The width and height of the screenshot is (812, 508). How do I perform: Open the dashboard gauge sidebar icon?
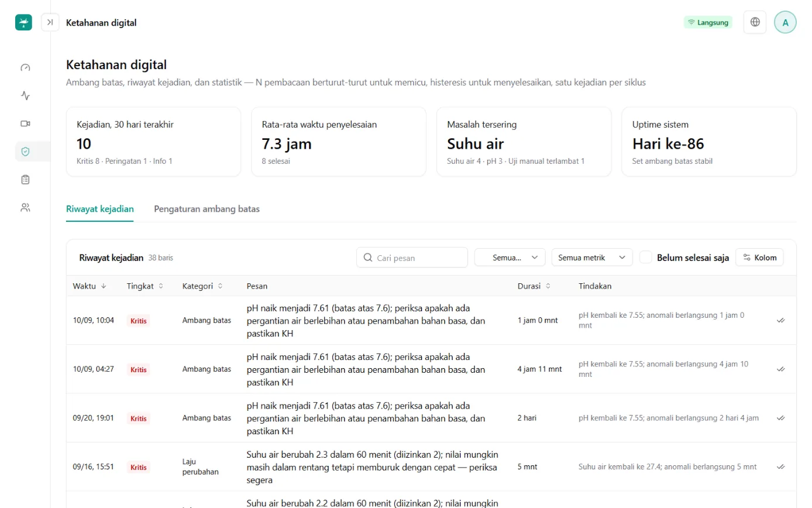(x=25, y=67)
